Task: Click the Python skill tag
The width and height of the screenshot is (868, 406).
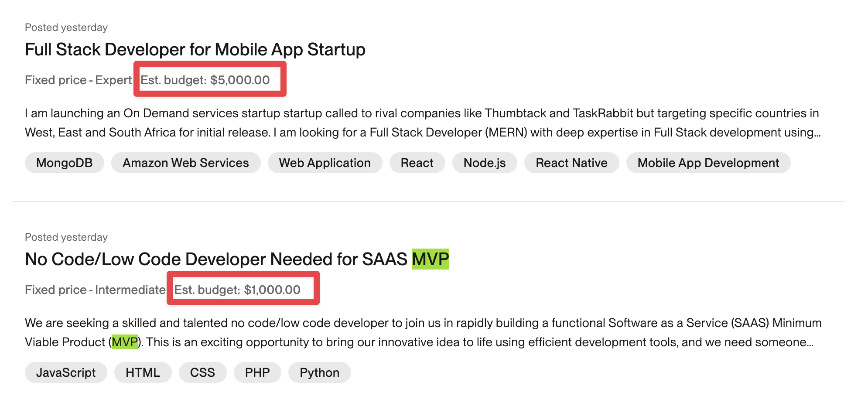Action: click(319, 373)
